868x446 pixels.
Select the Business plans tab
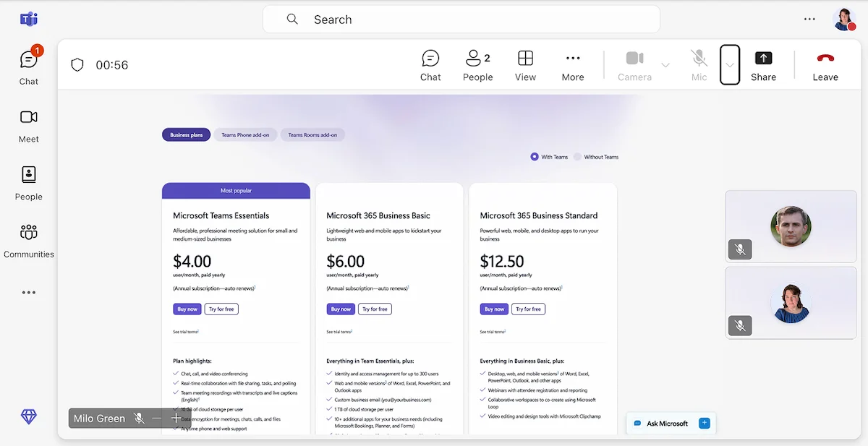coord(185,134)
